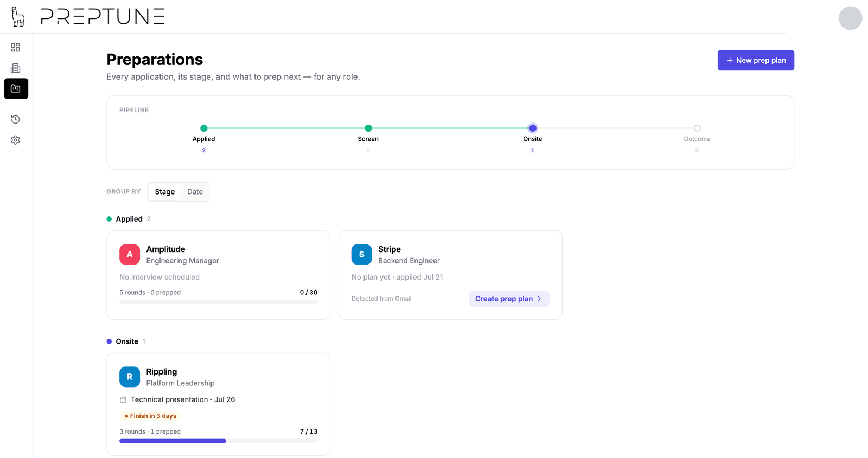Click 'No interview scheduled' on Amplitude card

(159, 277)
